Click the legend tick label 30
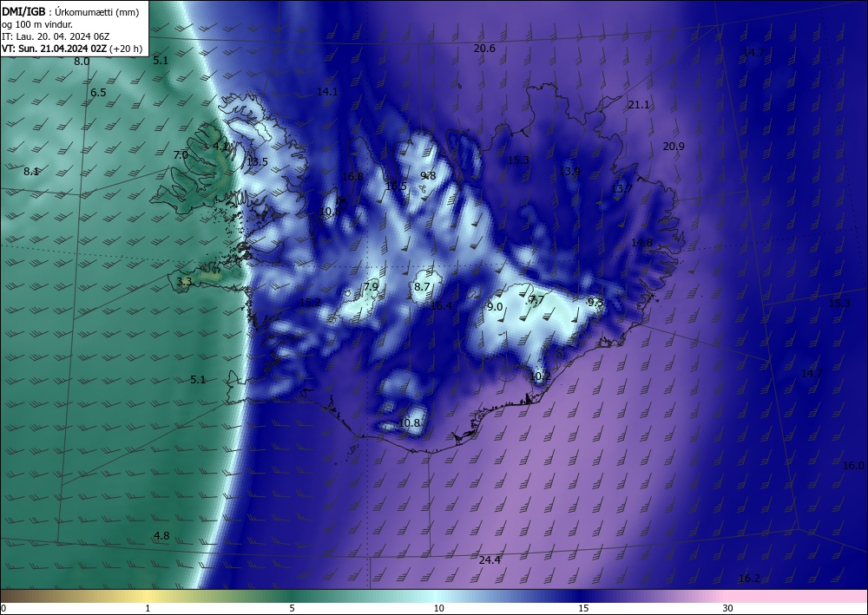Viewport: 868px width, 615px height. pos(728,609)
